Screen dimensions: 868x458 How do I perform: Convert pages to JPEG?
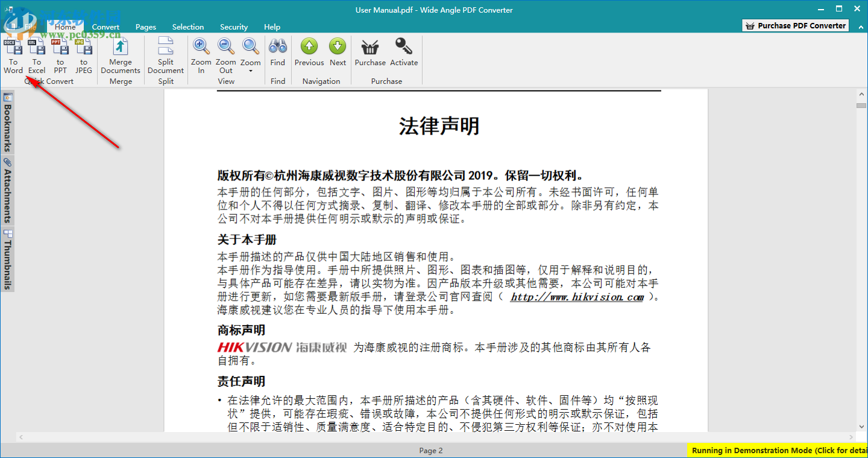tap(84, 57)
